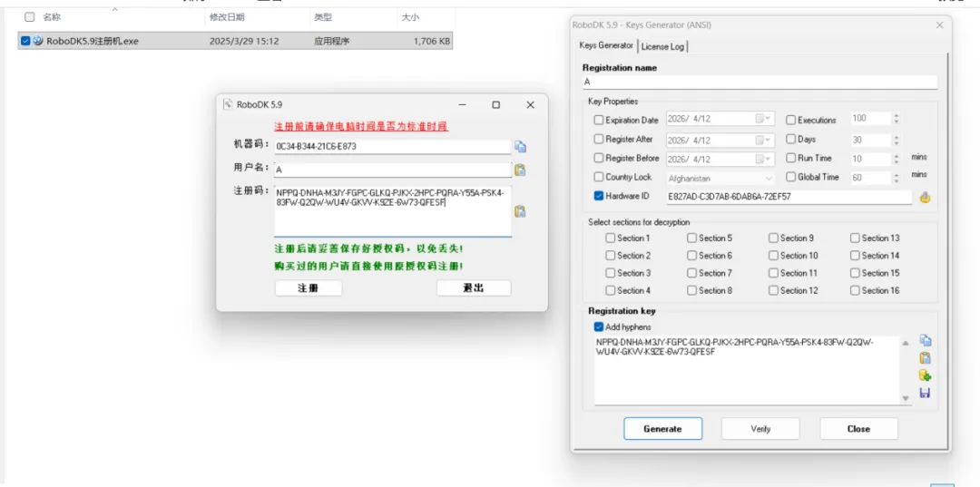Image resolution: width=980 pixels, height=487 pixels.
Task: Copy the registration key in Keys Generator
Action: 926,341
